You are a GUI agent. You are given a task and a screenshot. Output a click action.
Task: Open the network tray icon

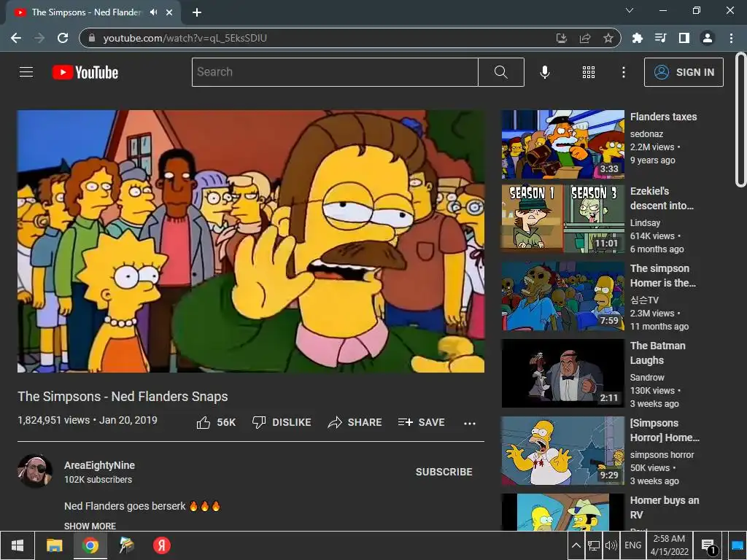[x=594, y=545]
